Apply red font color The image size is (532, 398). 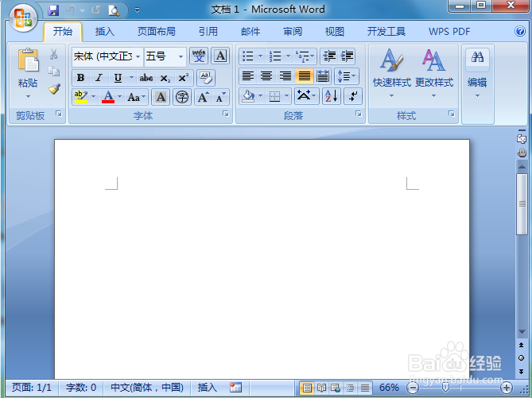pos(108,97)
